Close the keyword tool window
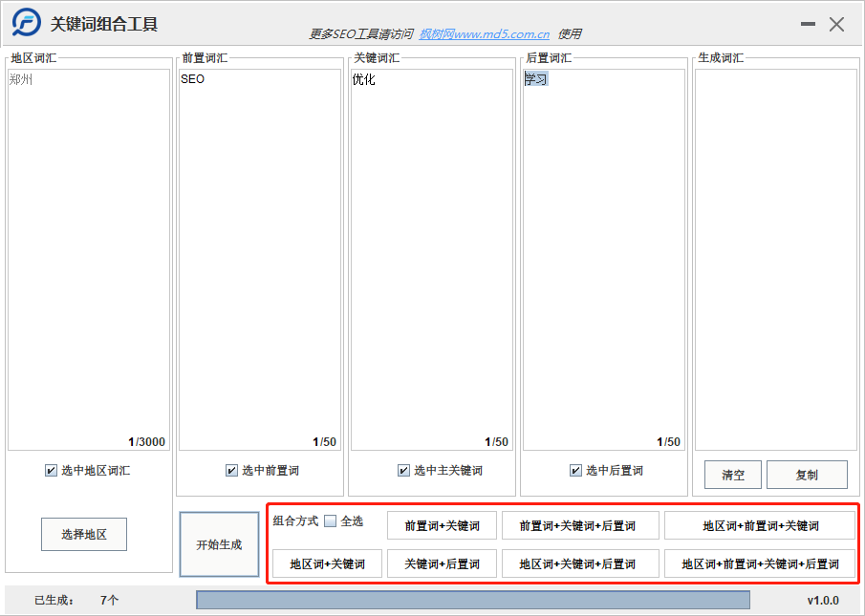The image size is (865, 616). click(836, 24)
